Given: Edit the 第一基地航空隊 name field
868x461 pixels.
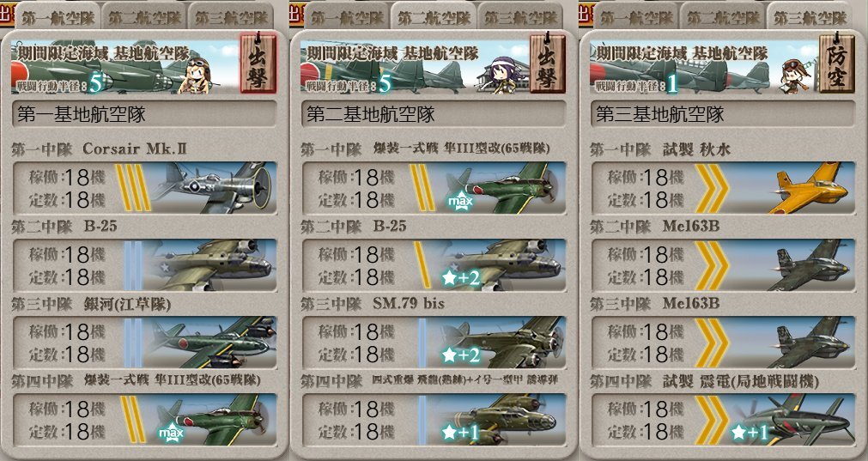Looking at the screenshot, I should (144, 114).
